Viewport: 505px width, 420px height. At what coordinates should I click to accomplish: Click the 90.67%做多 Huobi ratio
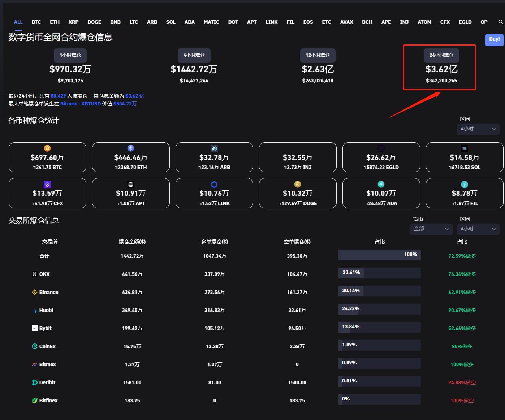click(462, 310)
